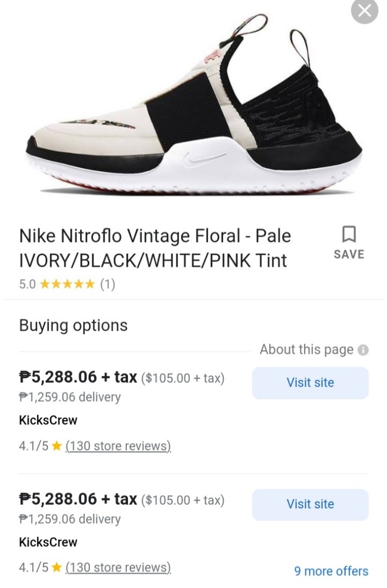Screen dimensions: 387x588
Task: Open the 9 more offers link
Action: (x=331, y=571)
